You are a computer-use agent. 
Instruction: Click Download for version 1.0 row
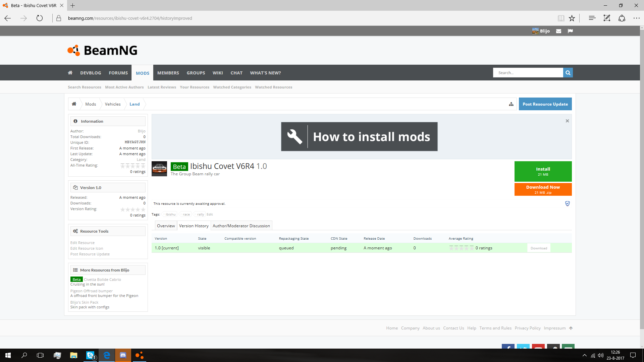539,248
